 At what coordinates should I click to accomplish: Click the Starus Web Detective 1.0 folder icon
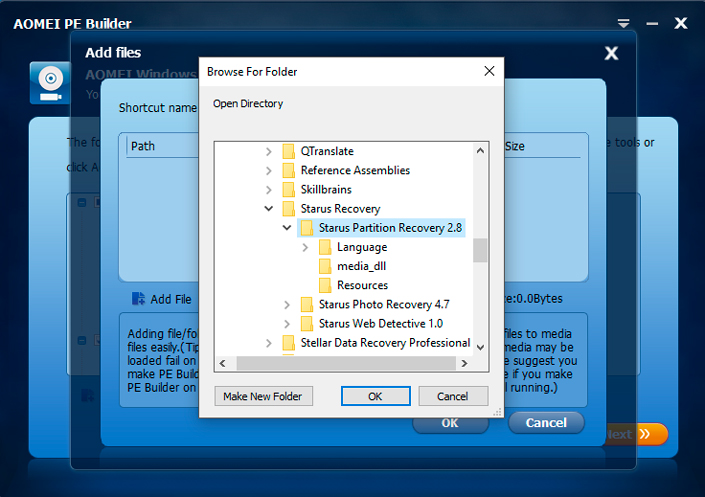point(307,323)
